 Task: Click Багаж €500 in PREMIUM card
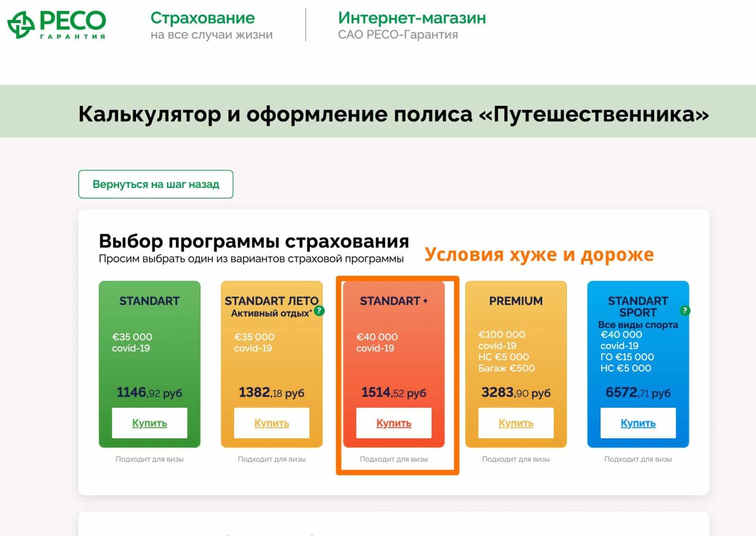[507, 368]
